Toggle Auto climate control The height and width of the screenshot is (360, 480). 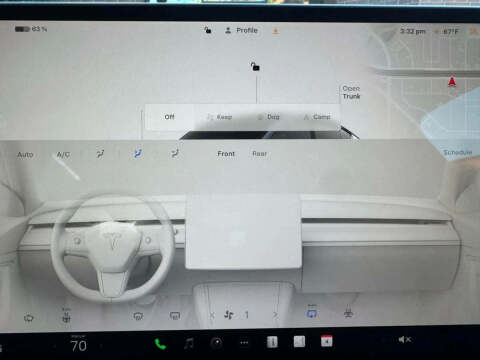(25, 155)
